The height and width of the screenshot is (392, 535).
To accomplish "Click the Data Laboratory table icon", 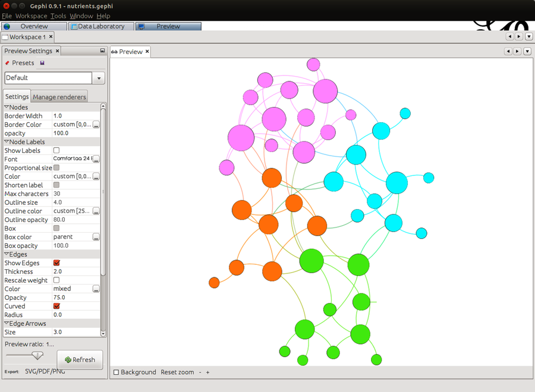I will tap(74, 27).
